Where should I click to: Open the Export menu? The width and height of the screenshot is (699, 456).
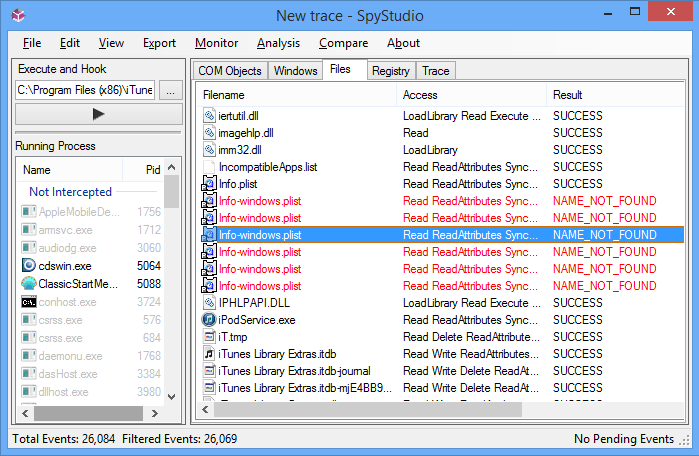tap(159, 43)
